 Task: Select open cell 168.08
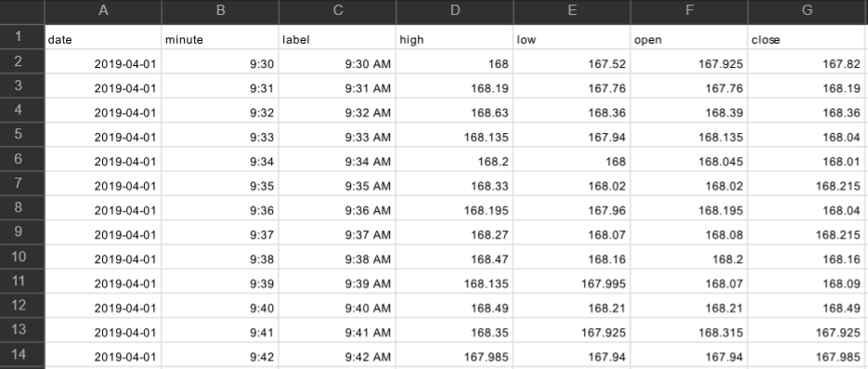(690, 232)
